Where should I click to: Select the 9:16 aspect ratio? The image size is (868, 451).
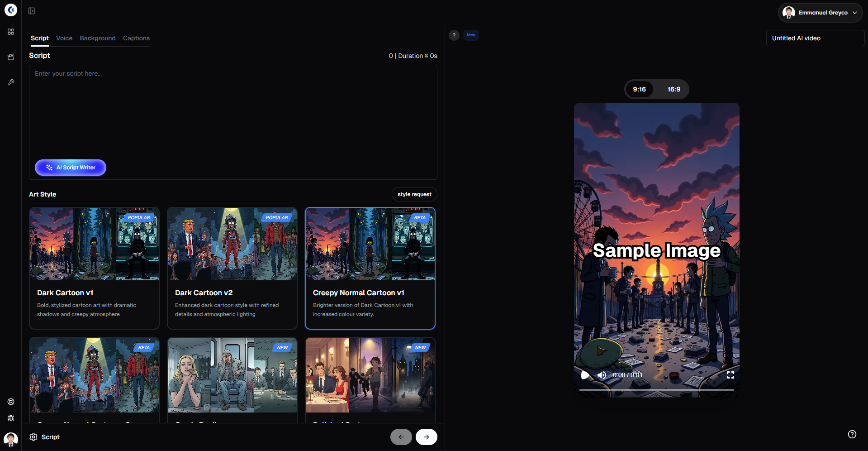[640, 89]
